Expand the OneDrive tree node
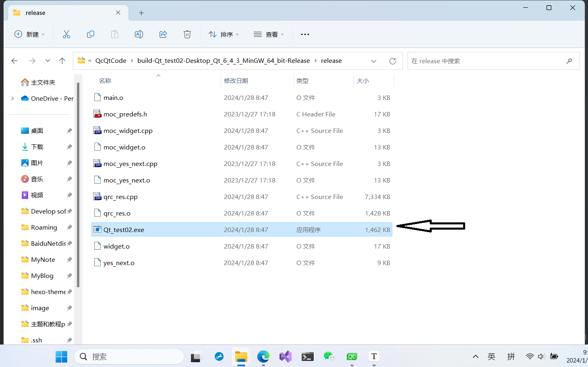588x367 pixels. [x=12, y=98]
